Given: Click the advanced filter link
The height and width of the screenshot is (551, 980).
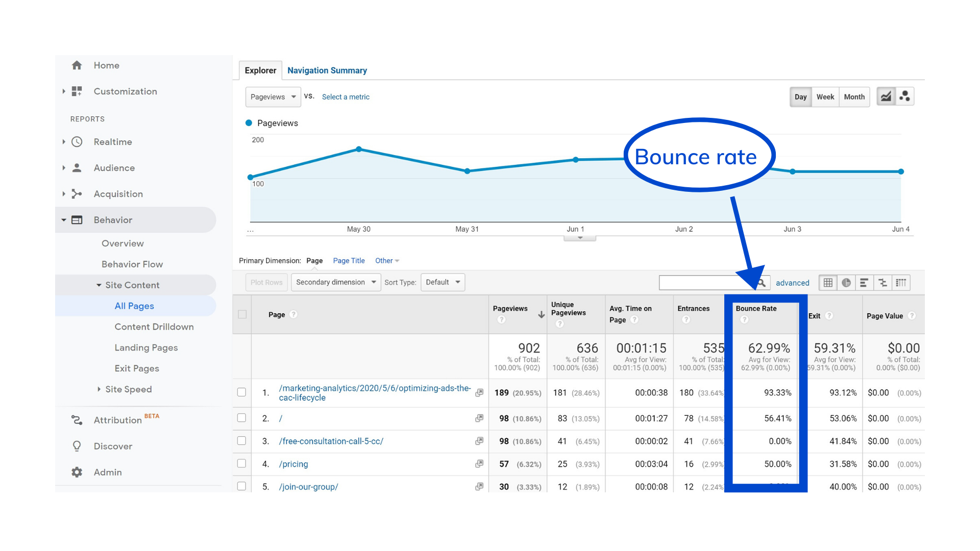Looking at the screenshot, I should click(792, 283).
